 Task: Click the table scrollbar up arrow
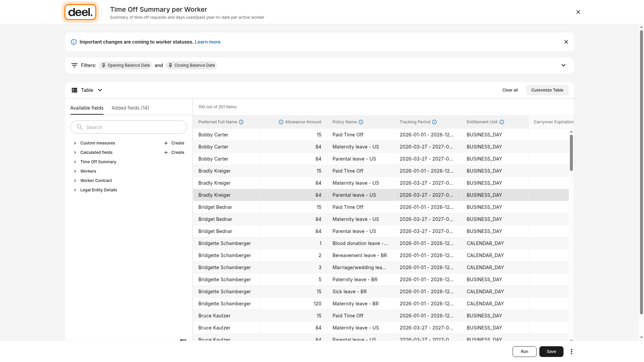coord(571,132)
